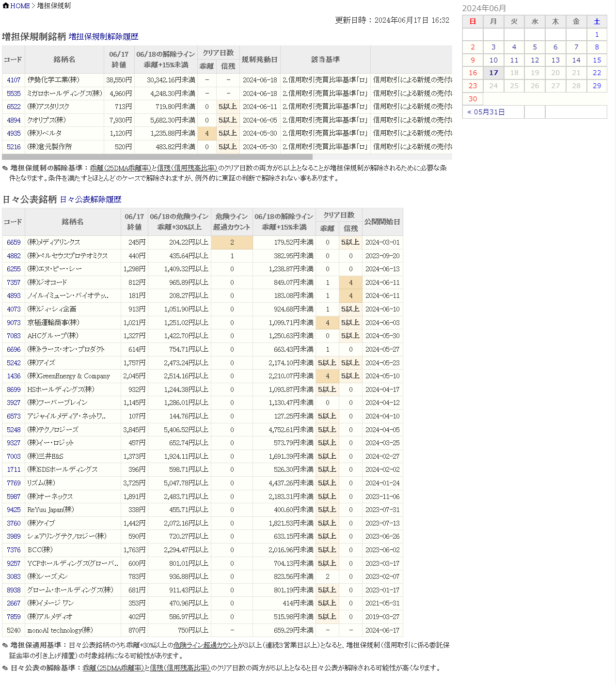Click the HOME house icon
616x684 pixels.
tap(6, 6)
